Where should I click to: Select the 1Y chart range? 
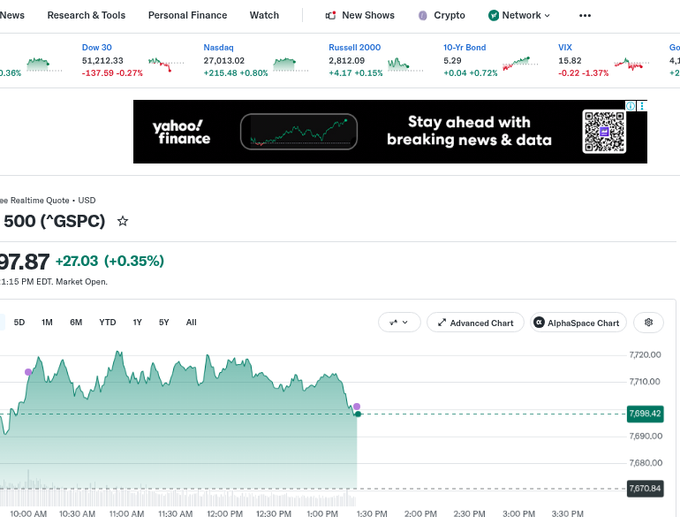coord(137,322)
